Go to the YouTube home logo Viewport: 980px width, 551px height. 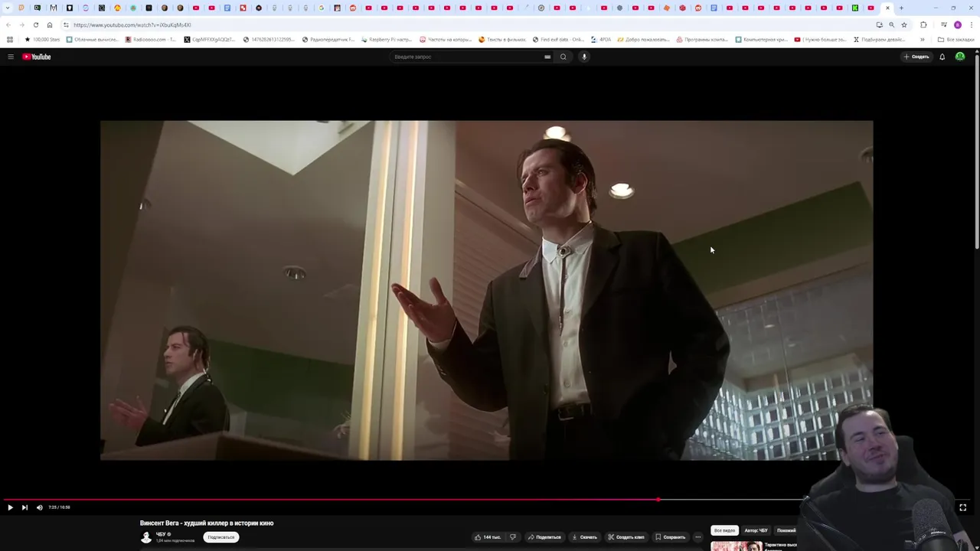pos(36,57)
